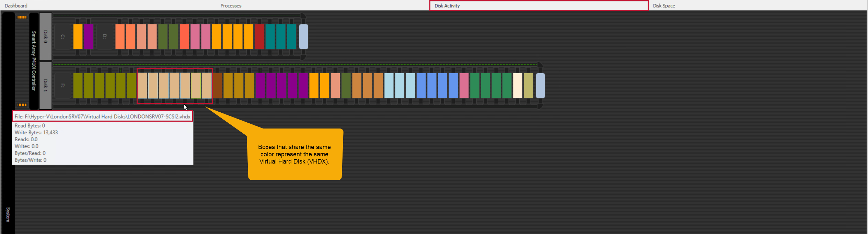868x234 pixels.
Task: Select the C: partition block on Disk 0
Action: [62, 37]
